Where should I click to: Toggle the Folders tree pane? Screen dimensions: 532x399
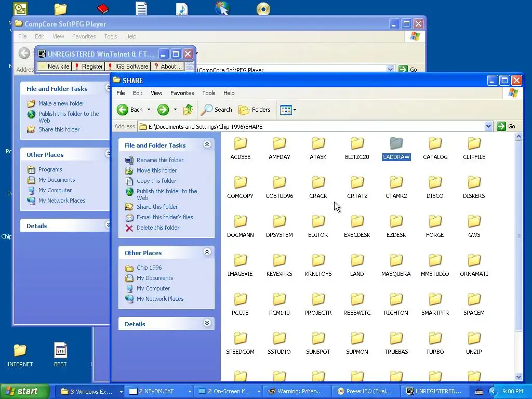255,110
